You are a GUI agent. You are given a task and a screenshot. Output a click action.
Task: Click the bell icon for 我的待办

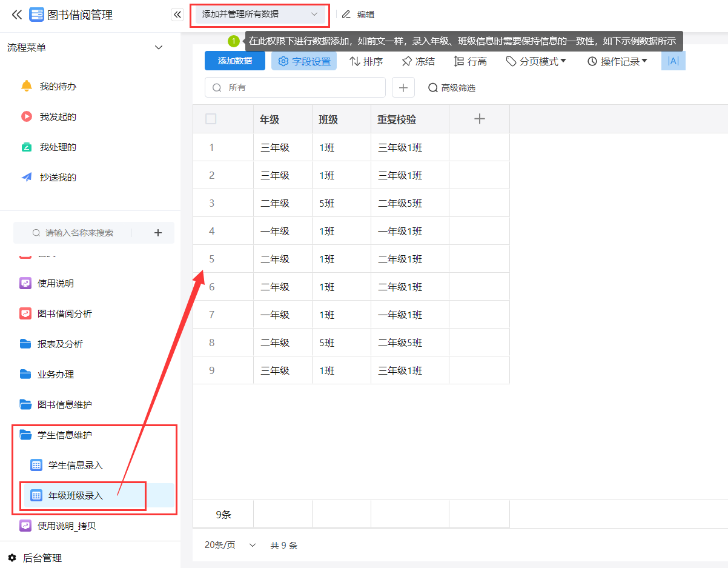[27, 86]
